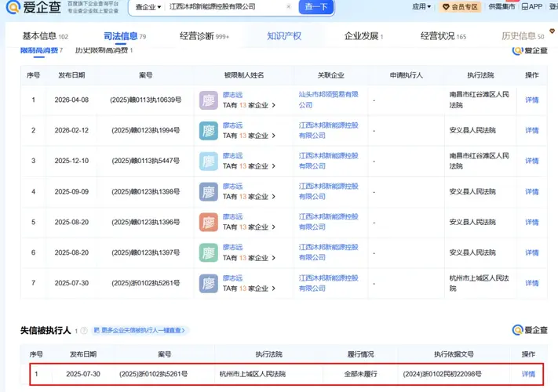Click the 发布日期 column header of 限制高消费
This screenshot has width=558, height=392.
71,75
